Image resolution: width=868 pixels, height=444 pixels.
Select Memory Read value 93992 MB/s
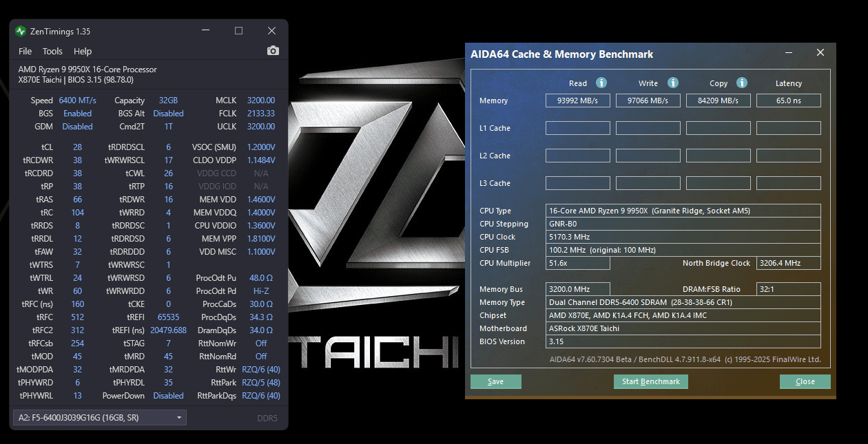click(578, 101)
